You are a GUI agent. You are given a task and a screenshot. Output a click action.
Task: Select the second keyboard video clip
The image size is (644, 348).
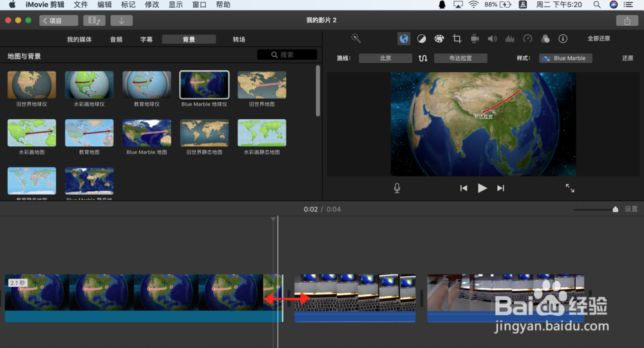[x=355, y=298]
